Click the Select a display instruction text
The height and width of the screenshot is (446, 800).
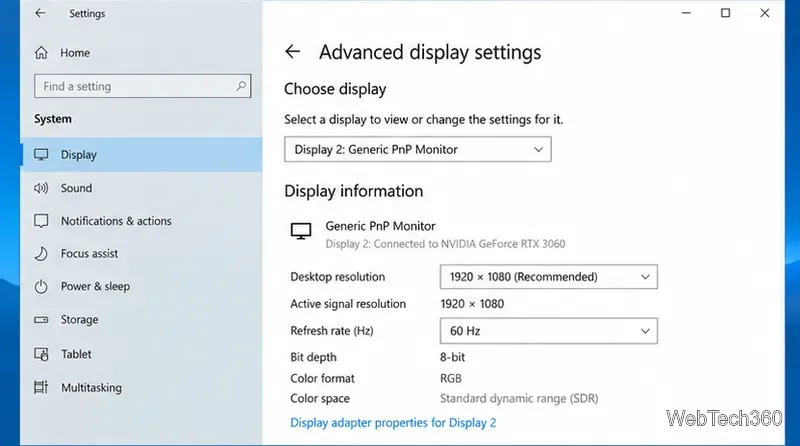pyautogui.click(x=423, y=119)
